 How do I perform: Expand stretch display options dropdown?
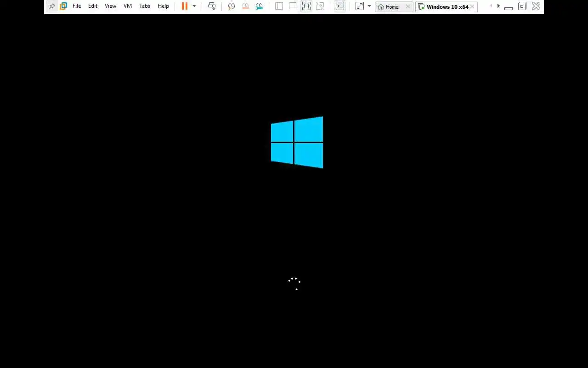(x=369, y=6)
